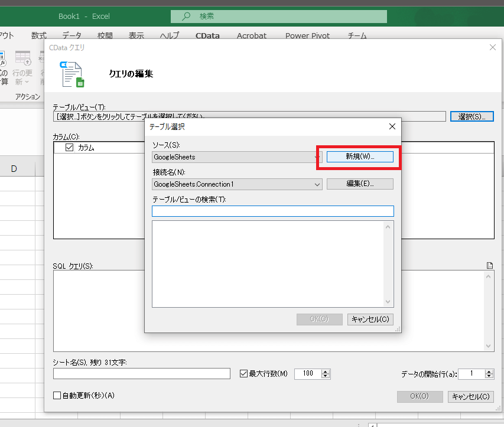Viewport: 504px width, 427px height.
Task: Increase the 最大行数 value with up arrow
Action: click(326, 371)
